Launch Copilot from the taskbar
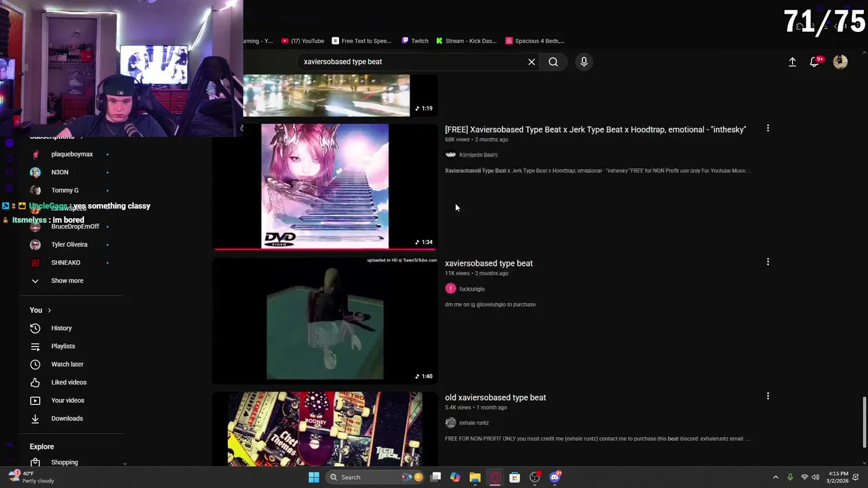The width and height of the screenshot is (868, 488). pos(455,477)
